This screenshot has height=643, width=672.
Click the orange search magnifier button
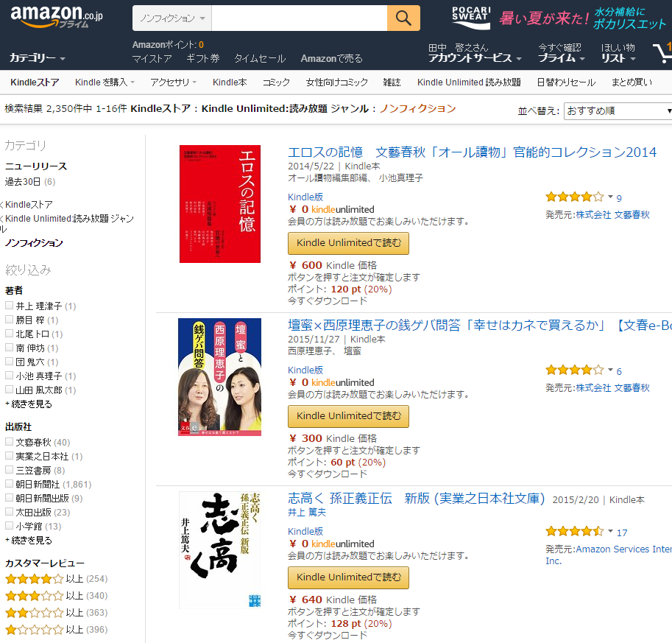[x=403, y=18]
